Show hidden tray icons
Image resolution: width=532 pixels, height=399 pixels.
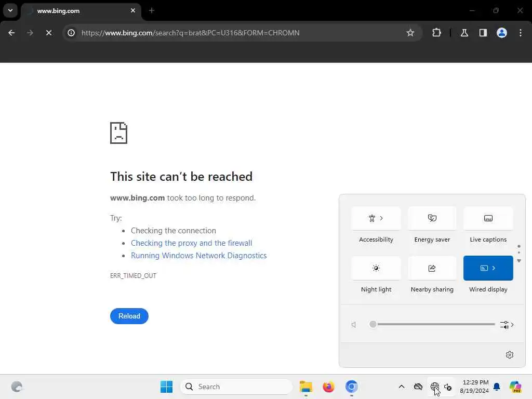(402, 387)
